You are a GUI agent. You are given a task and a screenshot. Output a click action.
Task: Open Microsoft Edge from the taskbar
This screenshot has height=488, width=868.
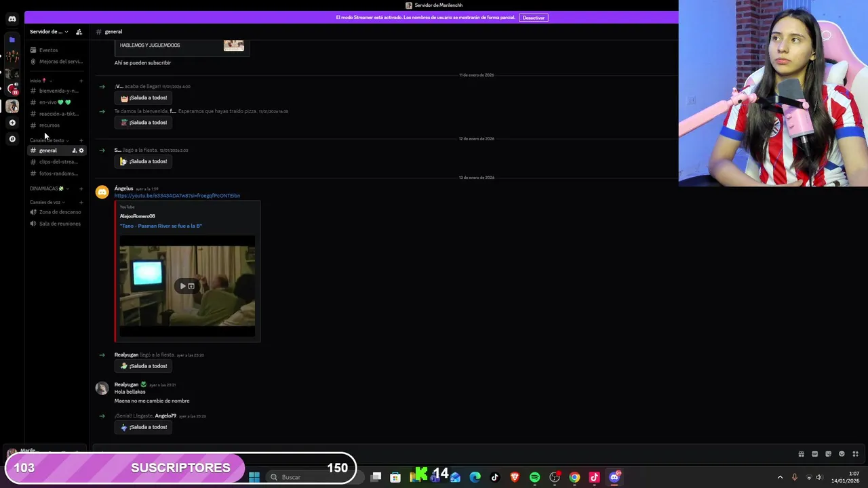tap(475, 477)
